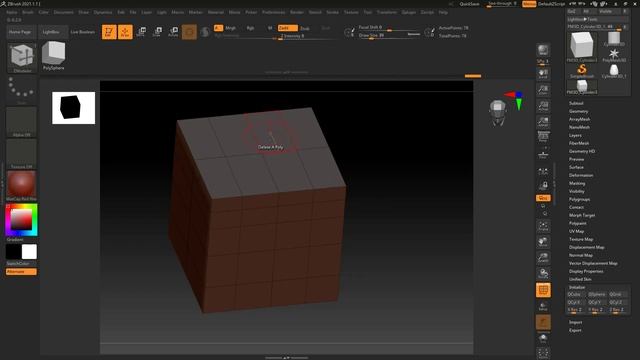Toggle the orange Qxyz rotation button
Image resolution: width=640 pixels, height=360 pixels.
pos(543,198)
